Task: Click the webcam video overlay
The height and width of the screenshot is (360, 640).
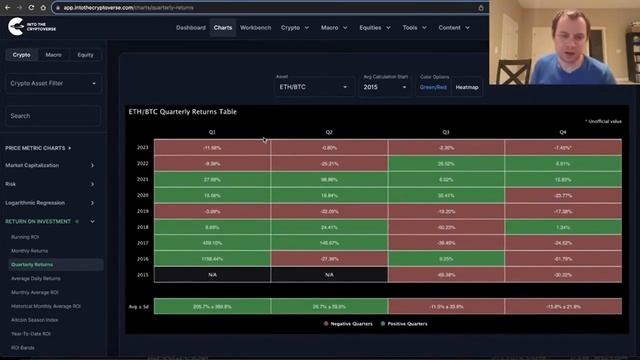Action: pyautogui.click(x=564, y=42)
